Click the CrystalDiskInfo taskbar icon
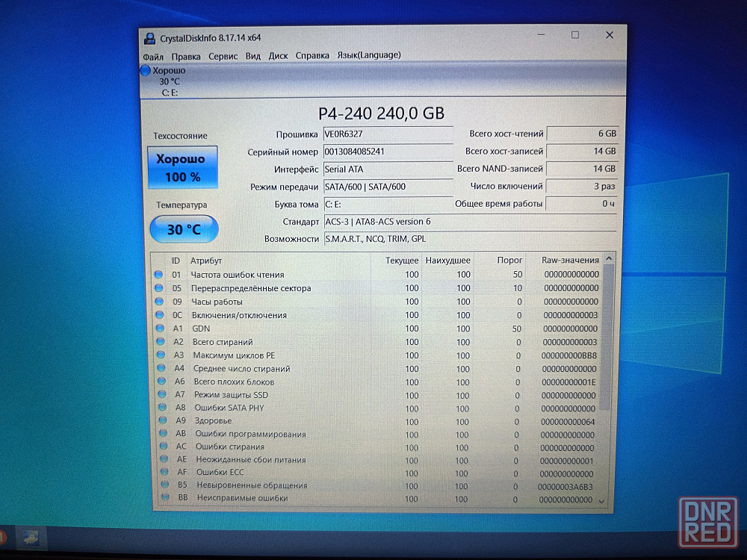 (31, 538)
